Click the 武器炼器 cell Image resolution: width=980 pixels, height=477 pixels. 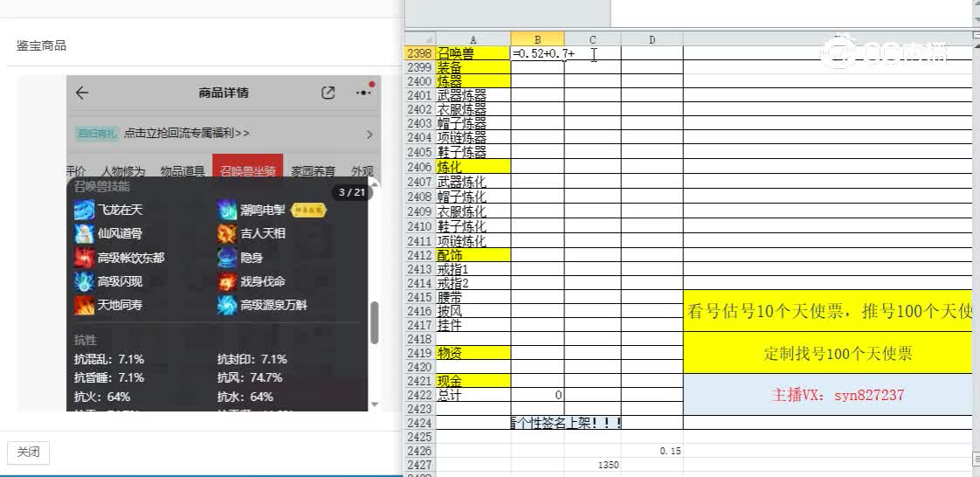(x=473, y=95)
